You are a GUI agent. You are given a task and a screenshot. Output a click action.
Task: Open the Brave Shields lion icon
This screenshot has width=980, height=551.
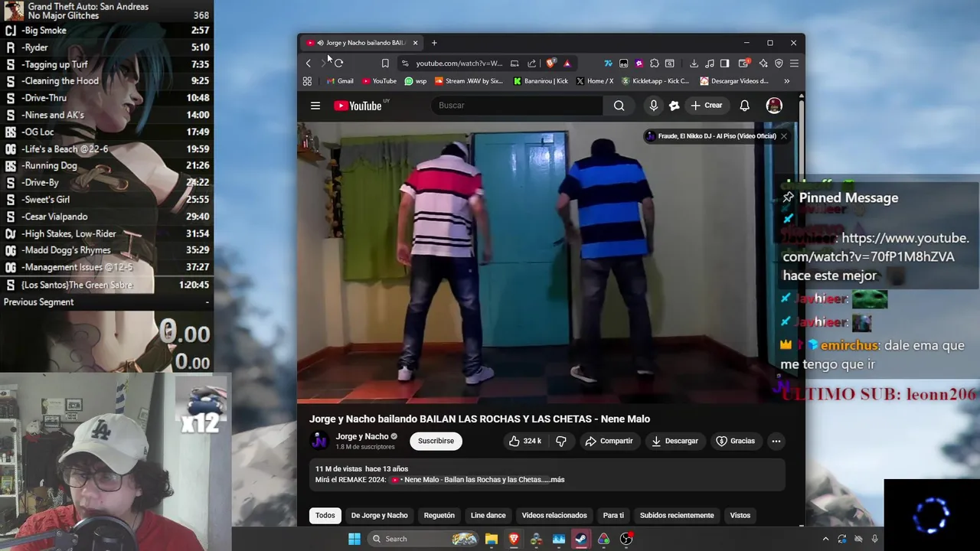coord(550,64)
